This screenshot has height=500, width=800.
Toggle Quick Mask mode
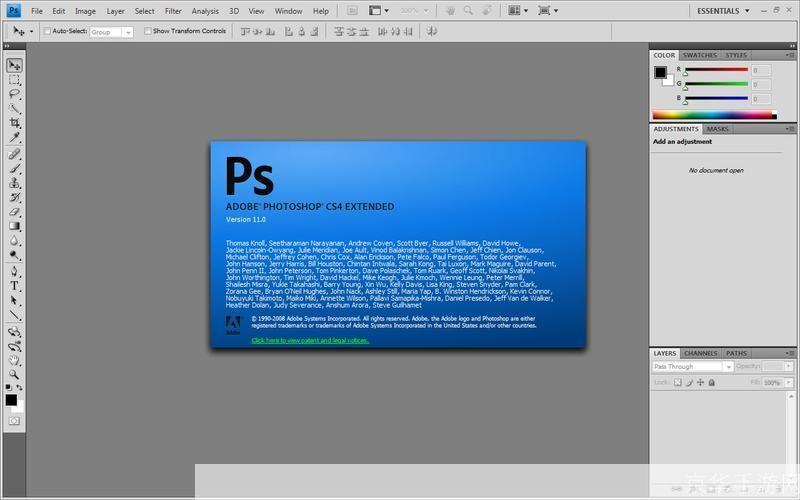tap(14, 421)
